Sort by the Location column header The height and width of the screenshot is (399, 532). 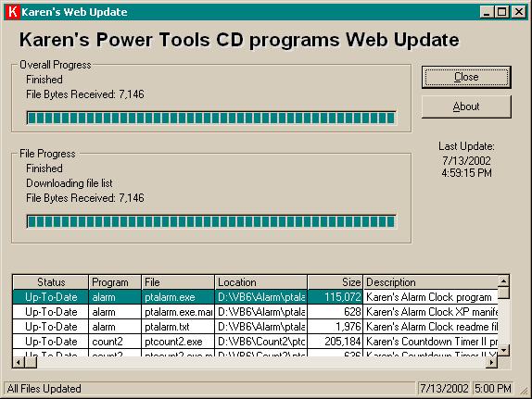tap(261, 282)
